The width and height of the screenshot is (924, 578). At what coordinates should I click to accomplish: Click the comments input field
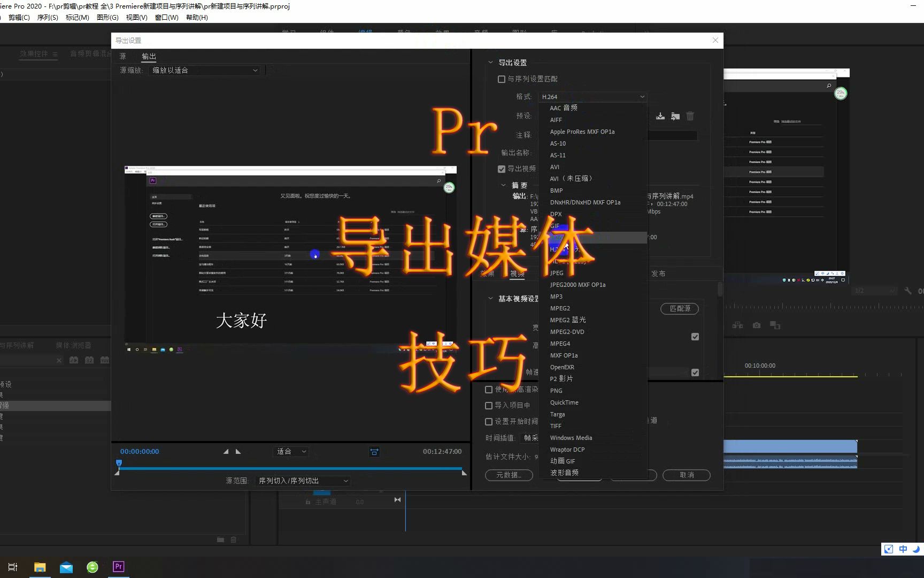(x=672, y=135)
